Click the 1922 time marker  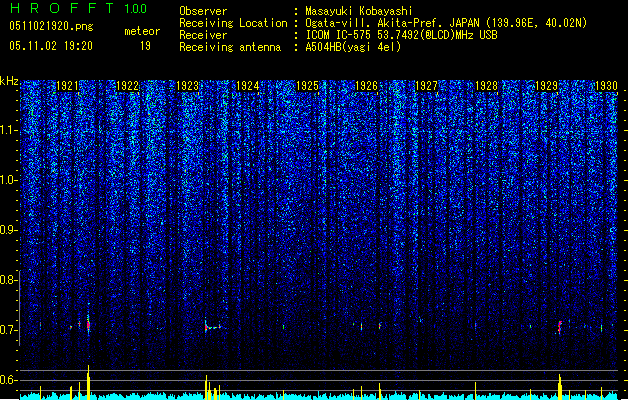point(127,86)
